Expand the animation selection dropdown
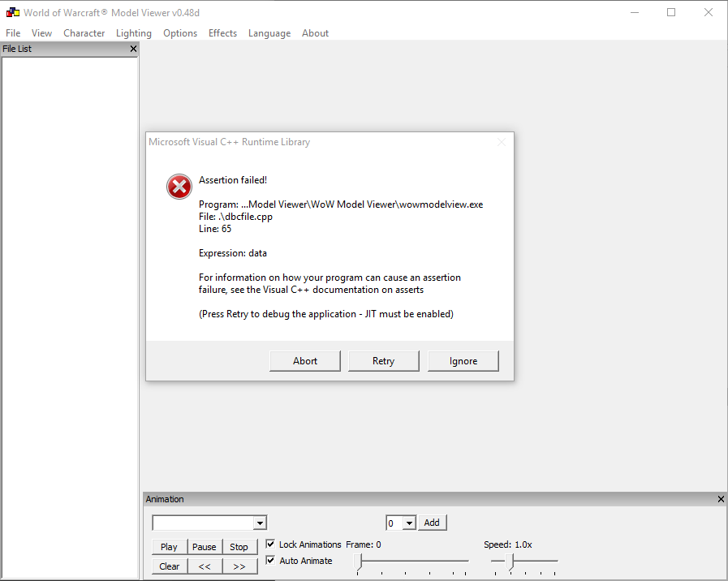728x581 pixels. point(260,523)
